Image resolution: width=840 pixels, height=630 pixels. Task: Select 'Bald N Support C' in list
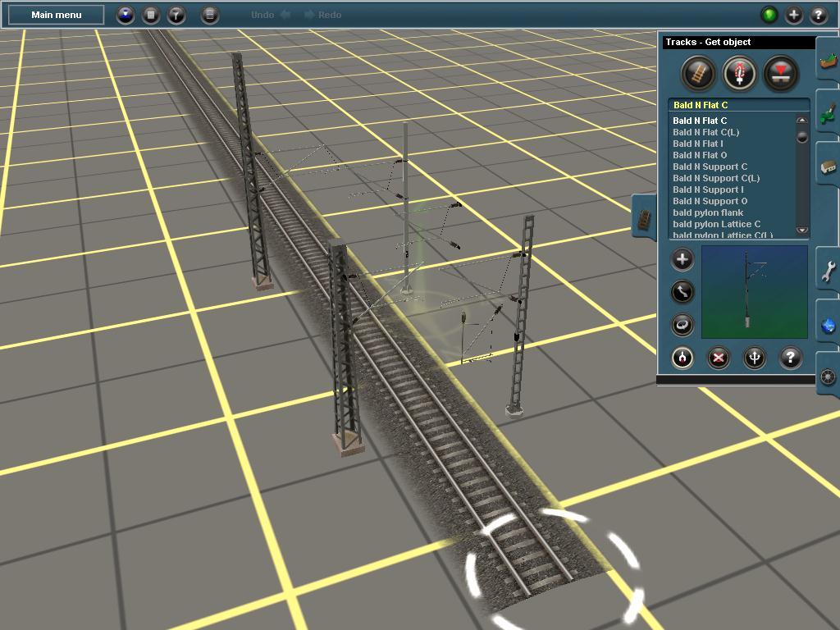(710, 167)
